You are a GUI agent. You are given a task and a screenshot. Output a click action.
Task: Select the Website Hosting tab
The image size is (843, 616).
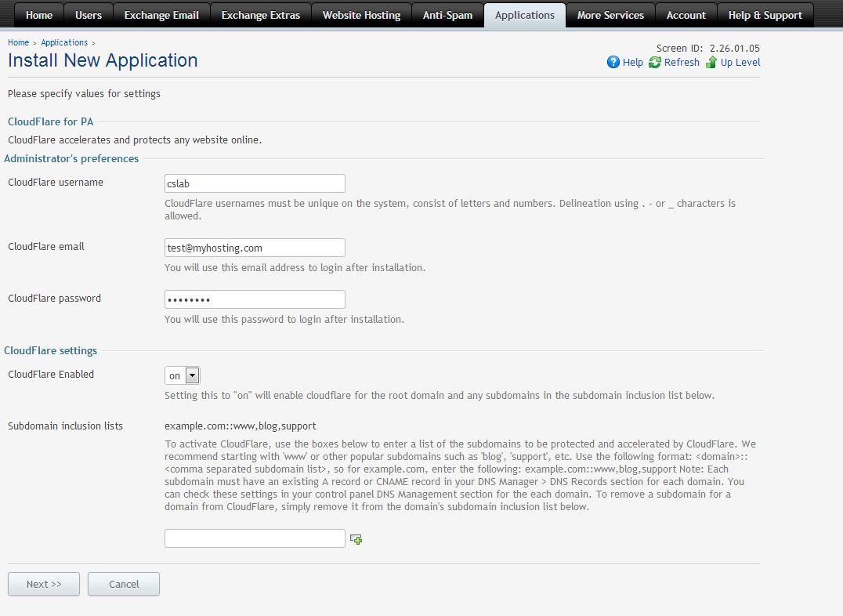[361, 15]
